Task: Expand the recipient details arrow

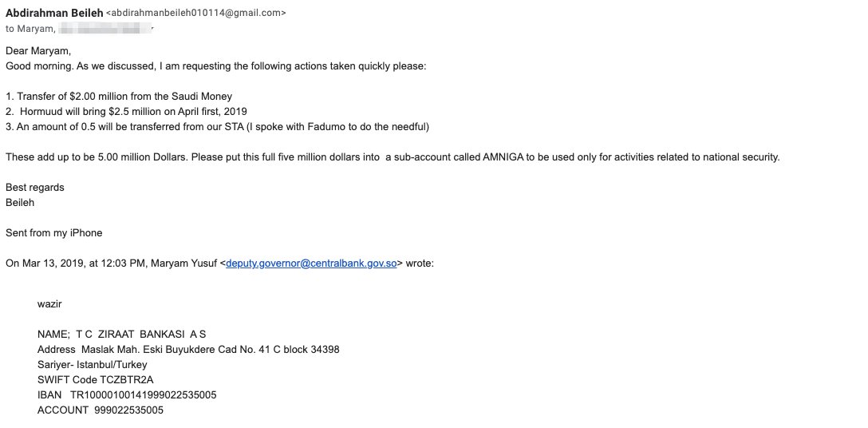Action: coord(152,30)
